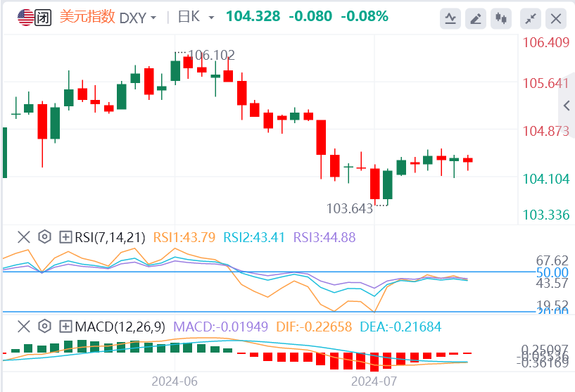The height and width of the screenshot is (392, 575).
Task: Remove the MACD indicator with X
Action: point(24,326)
